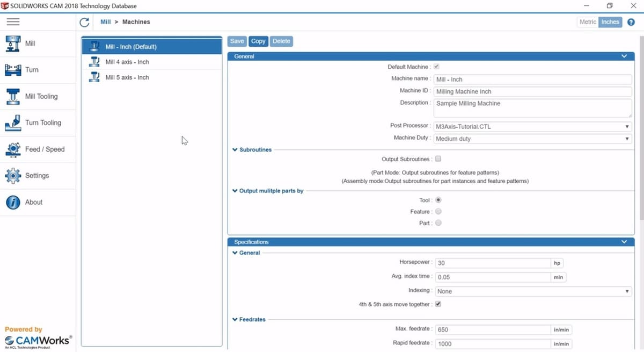Viewport: 644px width, 352px height.
Task: Switch units to Metric
Action: tap(588, 22)
